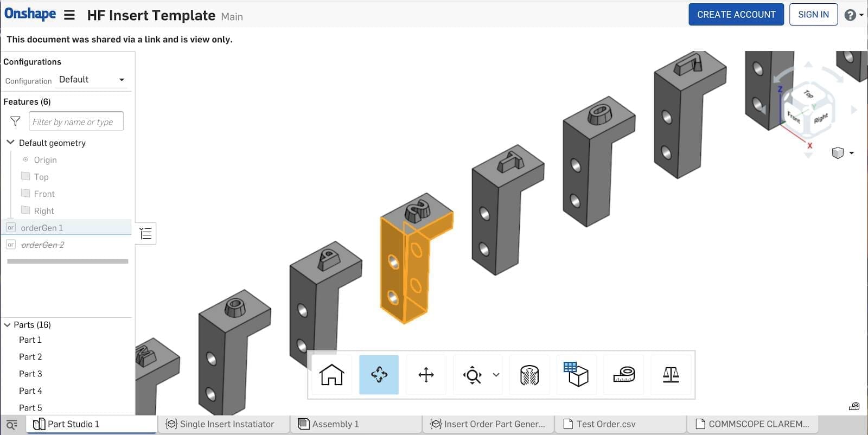868x435 pixels.
Task: Open the Configuration Default dropdown
Action: pos(92,80)
